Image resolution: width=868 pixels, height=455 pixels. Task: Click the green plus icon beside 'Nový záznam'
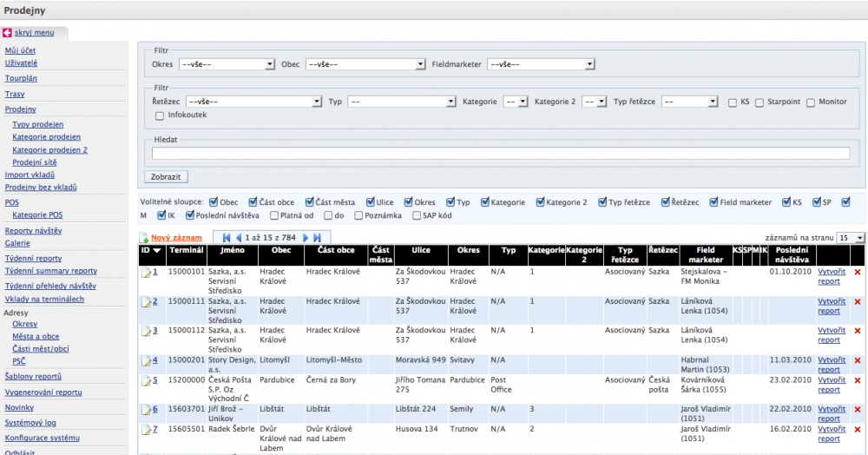pyautogui.click(x=144, y=238)
